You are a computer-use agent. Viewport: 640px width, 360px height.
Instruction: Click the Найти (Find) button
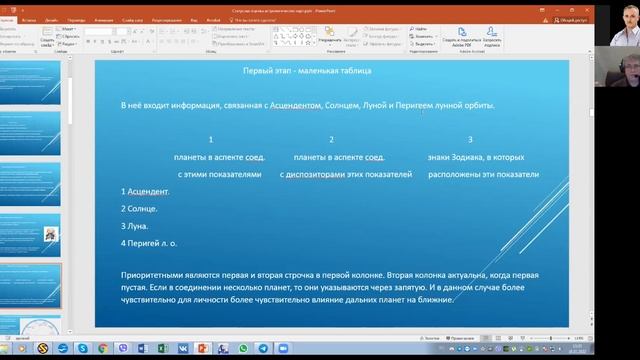click(x=418, y=29)
